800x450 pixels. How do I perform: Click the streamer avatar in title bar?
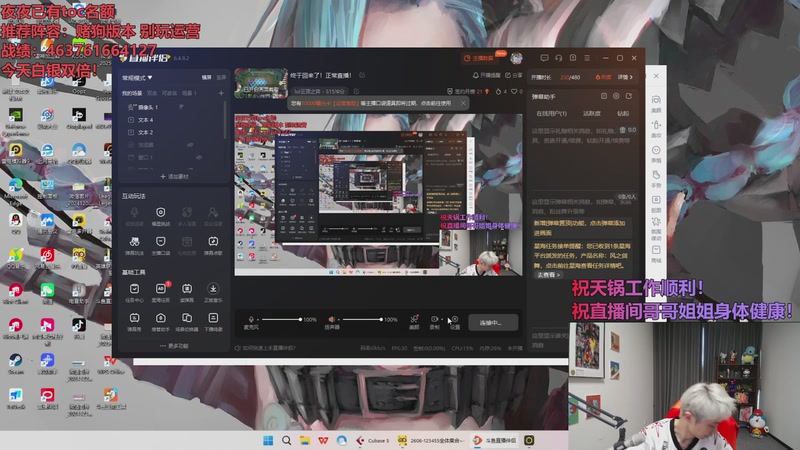point(516,58)
